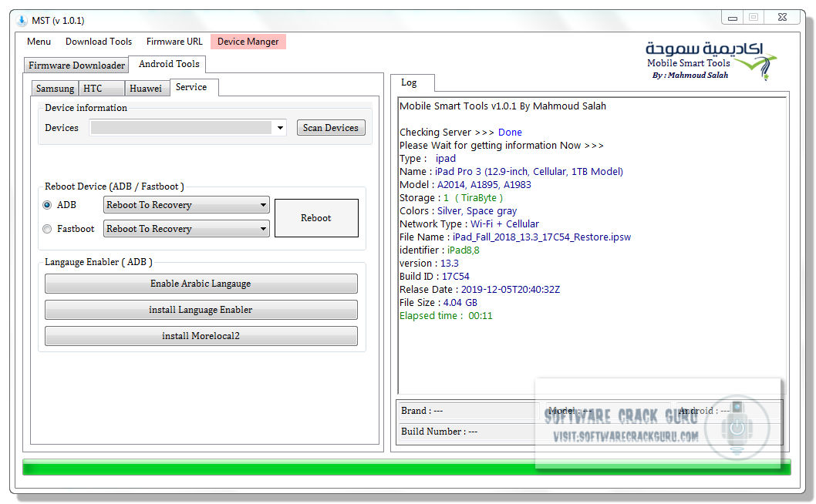Click the Scan Devices button

pos(331,128)
